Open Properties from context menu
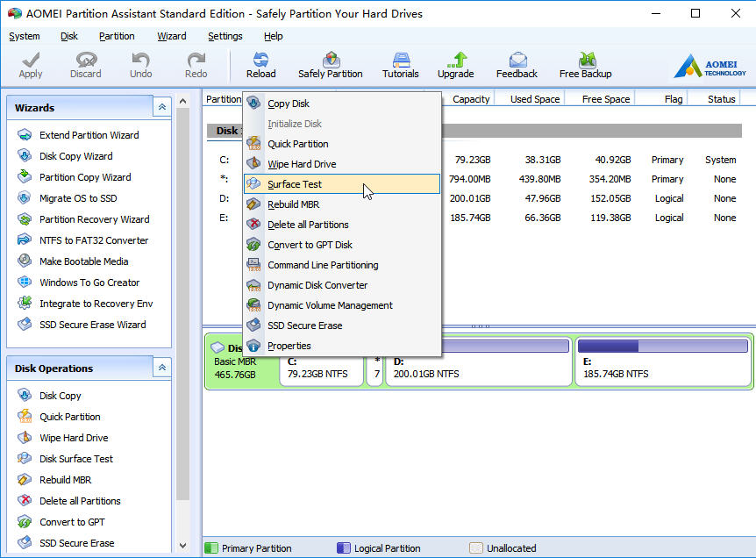 [x=342, y=346]
